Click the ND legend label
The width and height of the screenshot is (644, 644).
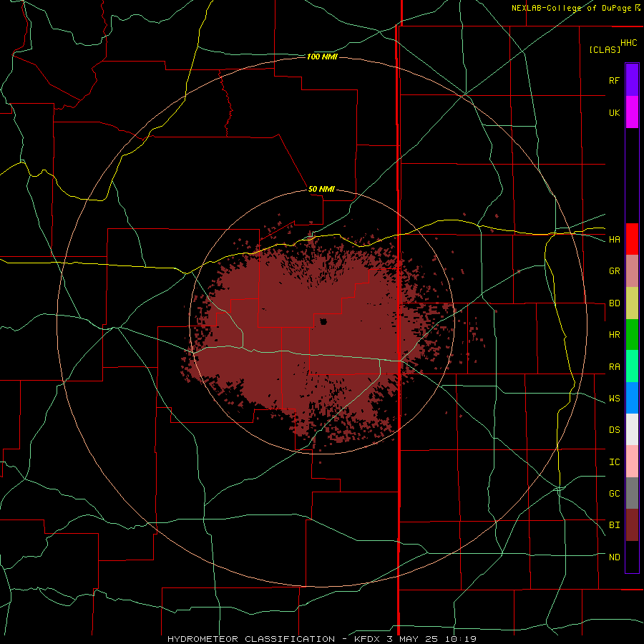pyautogui.click(x=614, y=557)
